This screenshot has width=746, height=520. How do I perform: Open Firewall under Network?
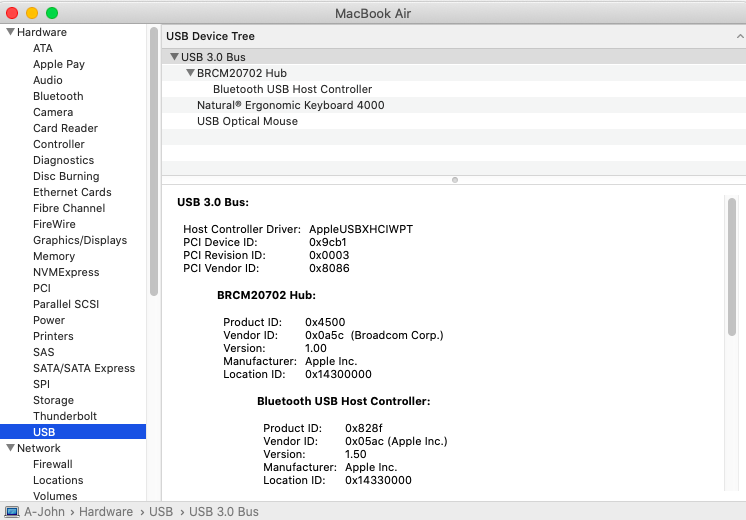tap(53, 464)
